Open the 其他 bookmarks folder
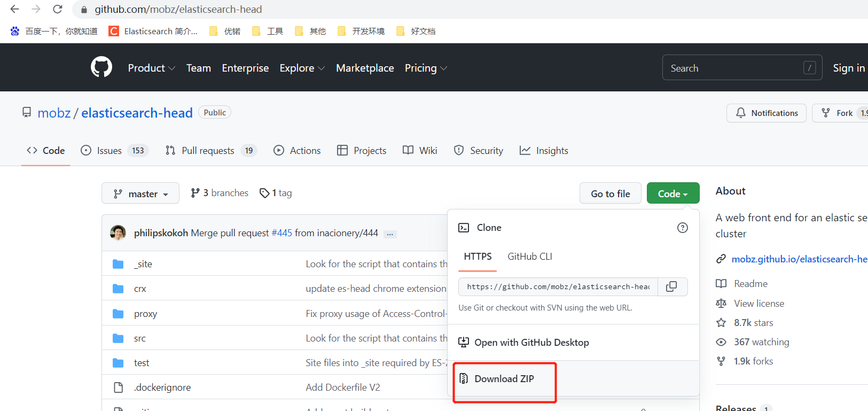This screenshot has width=868, height=411. [310, 31]
